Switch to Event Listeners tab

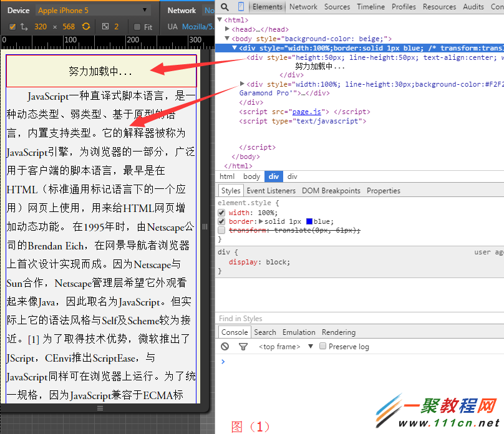271,190
